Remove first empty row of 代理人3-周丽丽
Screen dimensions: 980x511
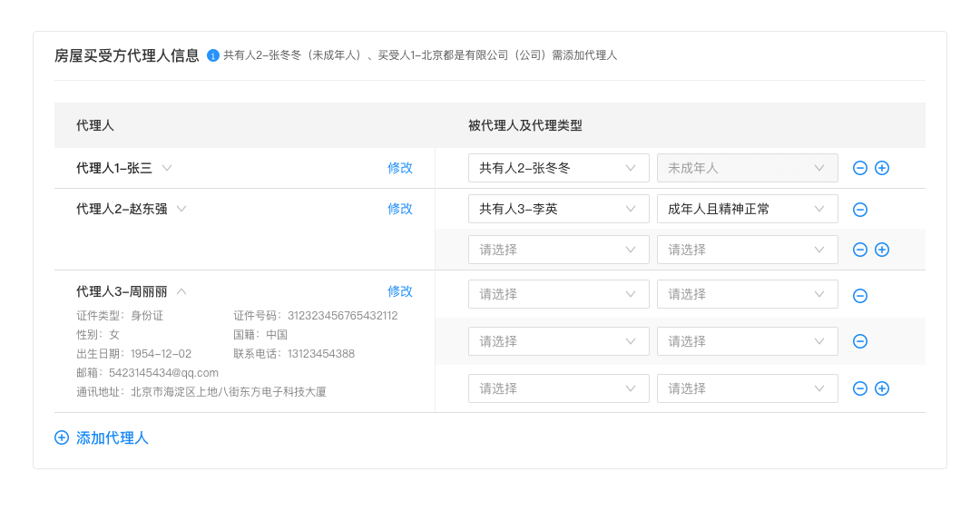pyautogui.click(x=860, y=295)
